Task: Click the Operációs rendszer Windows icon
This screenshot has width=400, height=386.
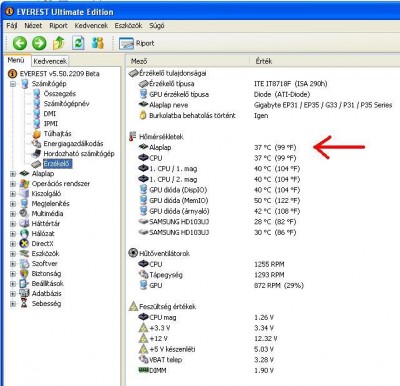Action: [x=24, y=184]
